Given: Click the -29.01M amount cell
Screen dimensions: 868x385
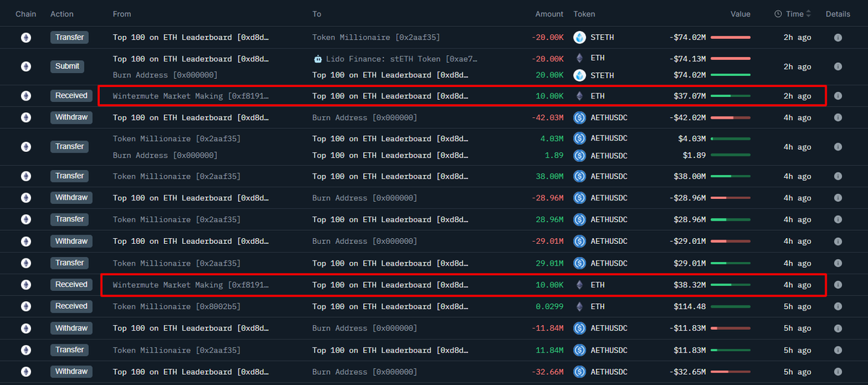Looking at the screenshot, I should click(547, 242).
